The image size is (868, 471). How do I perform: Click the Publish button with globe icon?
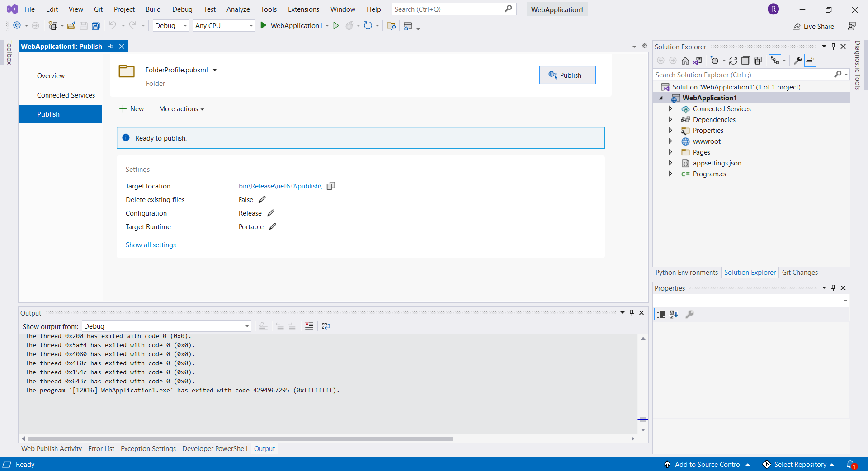pyautogui.click(x=567, y=75)
